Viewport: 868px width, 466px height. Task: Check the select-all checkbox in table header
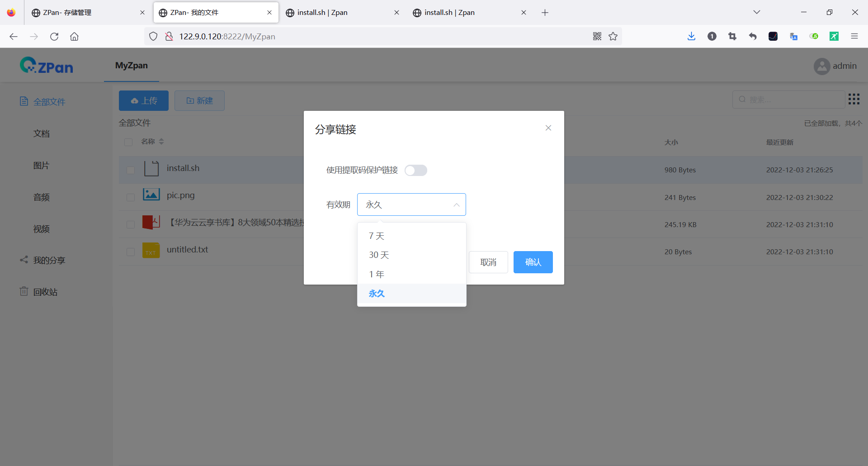(x=128, y=142)
